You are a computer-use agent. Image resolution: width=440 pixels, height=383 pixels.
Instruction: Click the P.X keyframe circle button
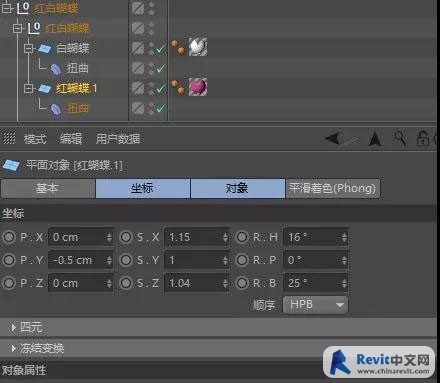coord(9,237)
